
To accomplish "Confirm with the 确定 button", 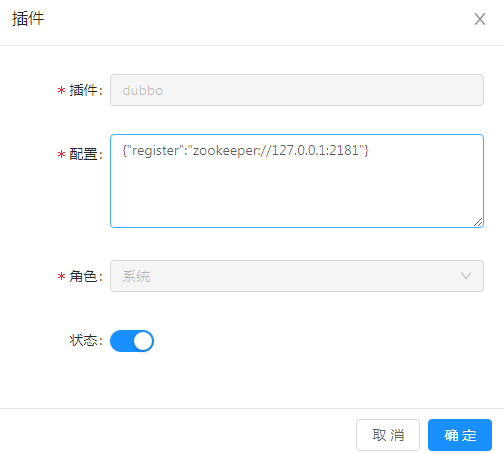I will pos(460,435).
